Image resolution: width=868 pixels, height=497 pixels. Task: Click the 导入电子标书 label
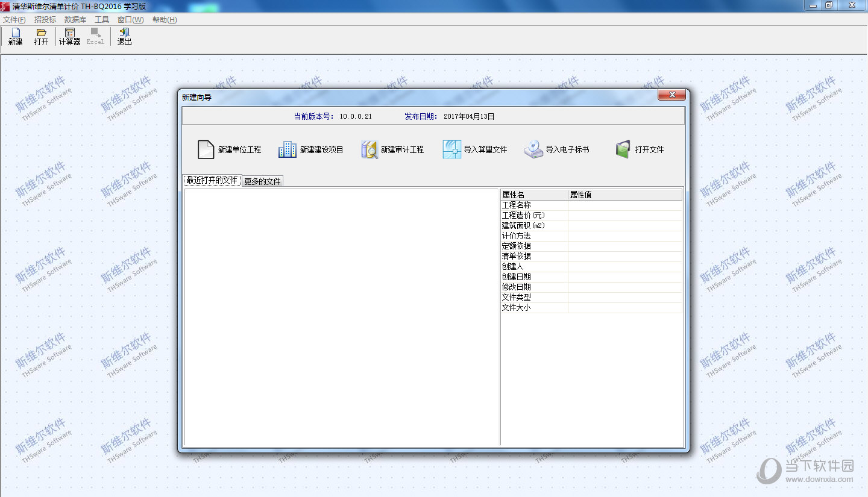point(567,149)
